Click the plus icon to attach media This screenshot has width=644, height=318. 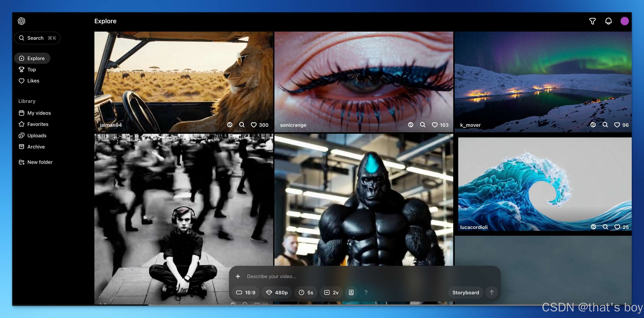click(x=238, y=276)
